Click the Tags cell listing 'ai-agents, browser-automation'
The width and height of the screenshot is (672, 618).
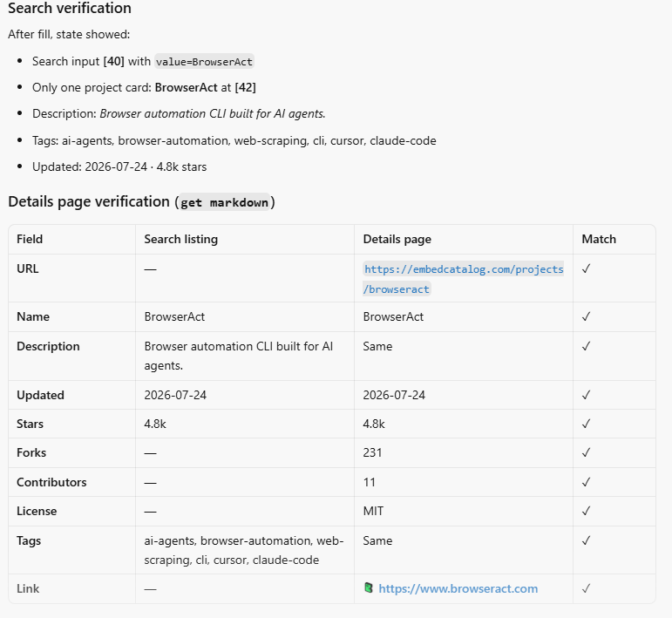[x=244, y=550]
